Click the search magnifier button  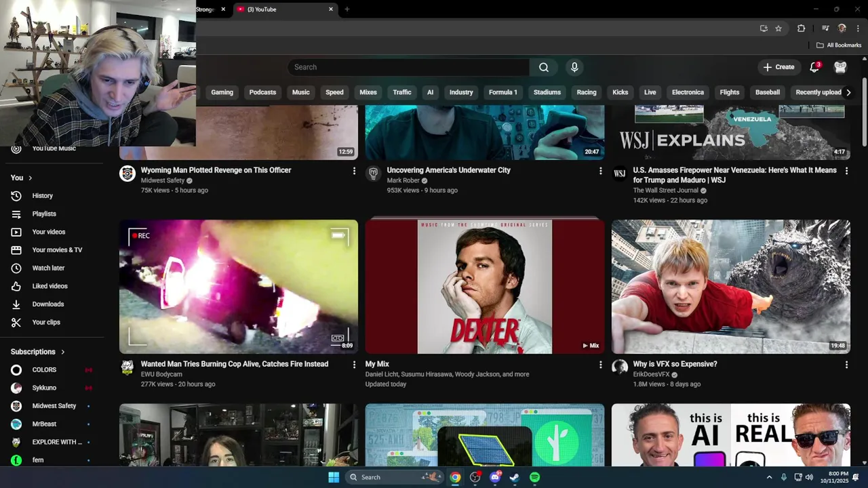coord(544,67)
